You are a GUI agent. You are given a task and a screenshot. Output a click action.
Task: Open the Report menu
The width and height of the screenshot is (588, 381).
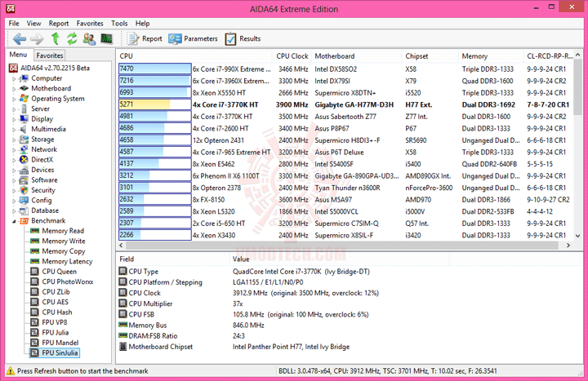tap(59, 23)
